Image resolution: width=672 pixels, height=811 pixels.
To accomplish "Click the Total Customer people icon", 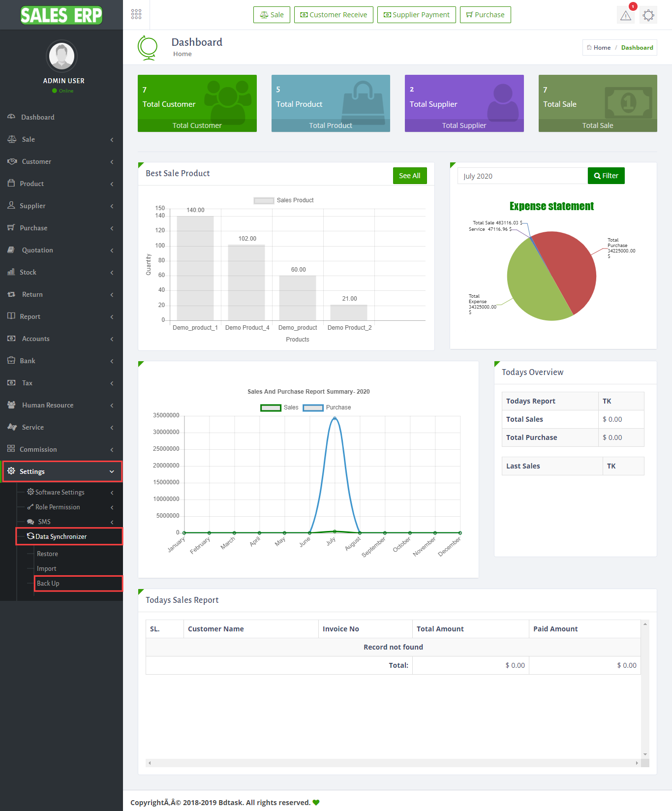I will (227, 100).
